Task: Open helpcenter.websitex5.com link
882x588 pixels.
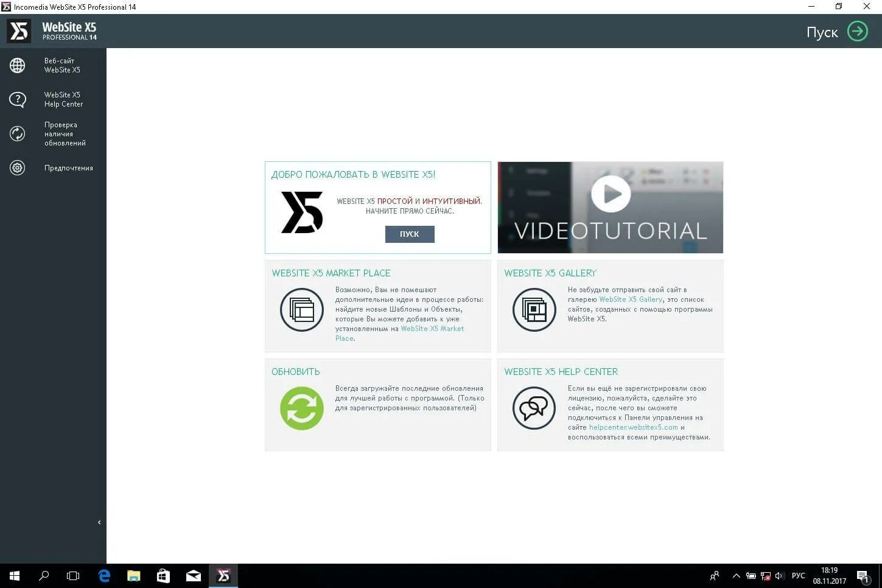Action: (633, 427)
